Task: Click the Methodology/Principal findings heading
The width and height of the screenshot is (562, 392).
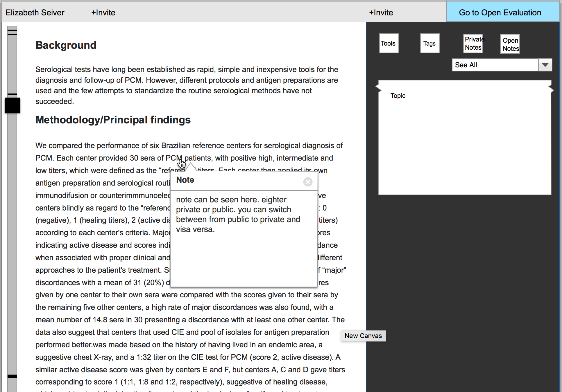Action: coord(113,120)
